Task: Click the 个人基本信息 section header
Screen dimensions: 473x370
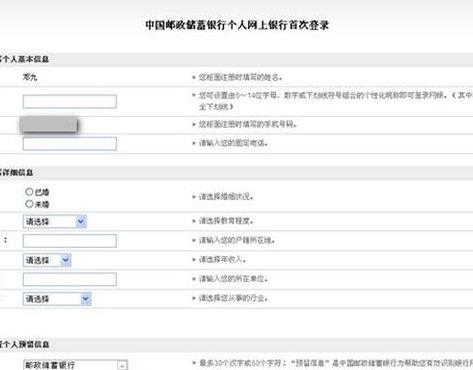Action: point(25,59)
